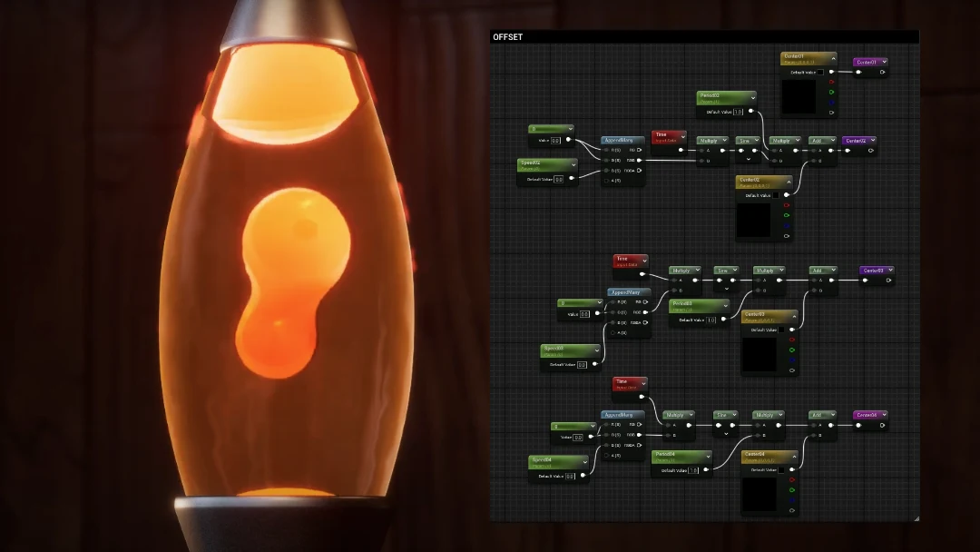Screen dimensions: 980x552
Task: Click the output pin of the Speed02 parameter node
Action: click(571, 179)
